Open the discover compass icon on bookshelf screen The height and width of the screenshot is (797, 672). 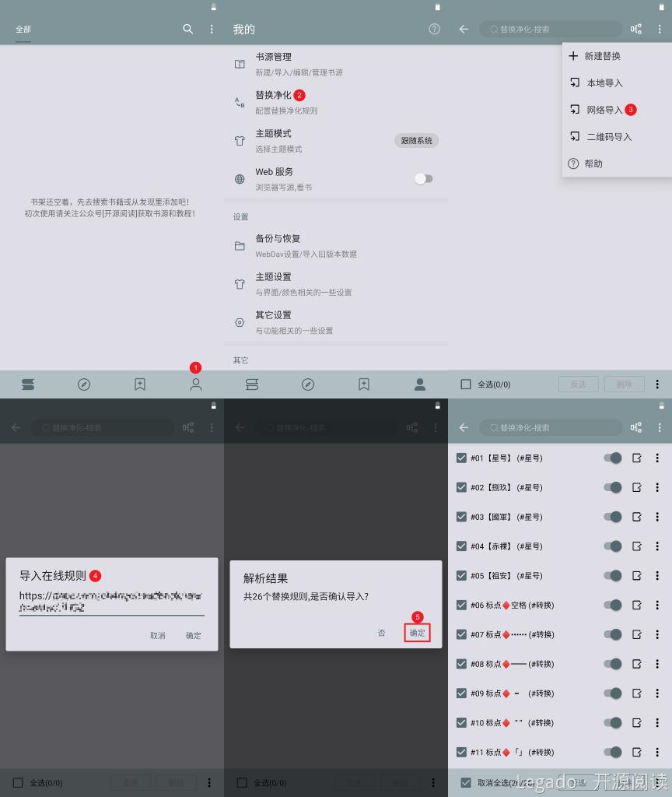coord(84,384)
